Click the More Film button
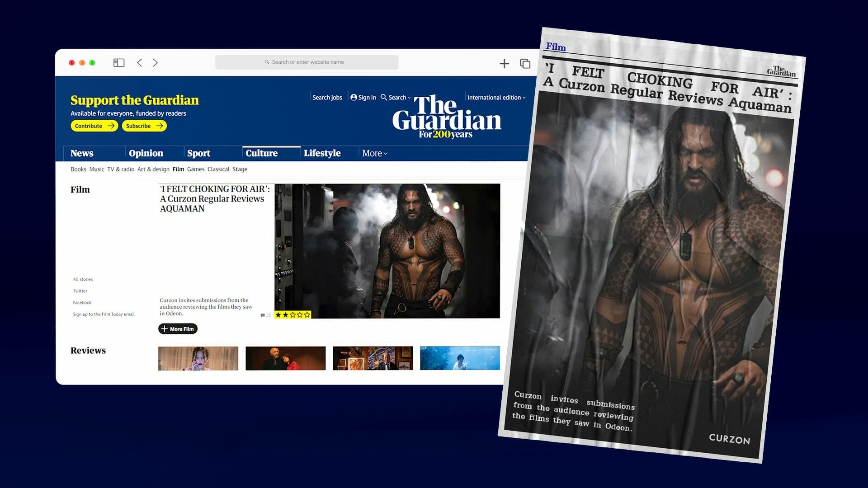The height and width of the screenshot is (488, 868). point(178,329)
